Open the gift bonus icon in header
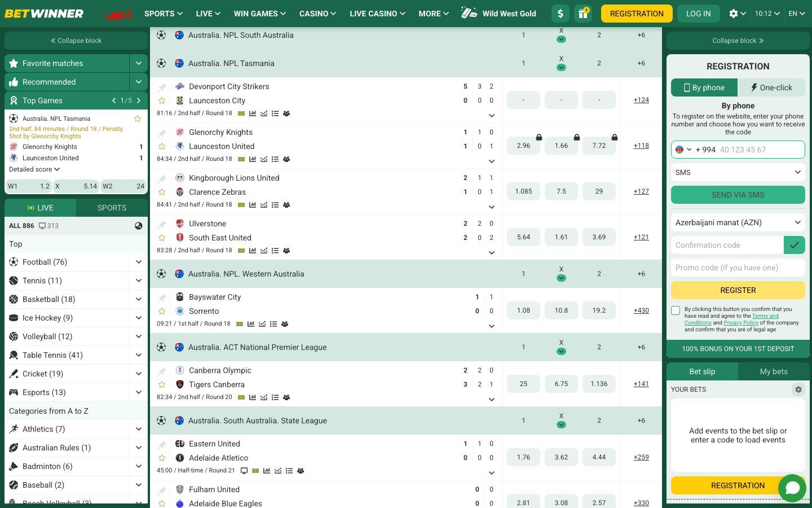The width and height of the screenshot is (812, 508). 583,14
